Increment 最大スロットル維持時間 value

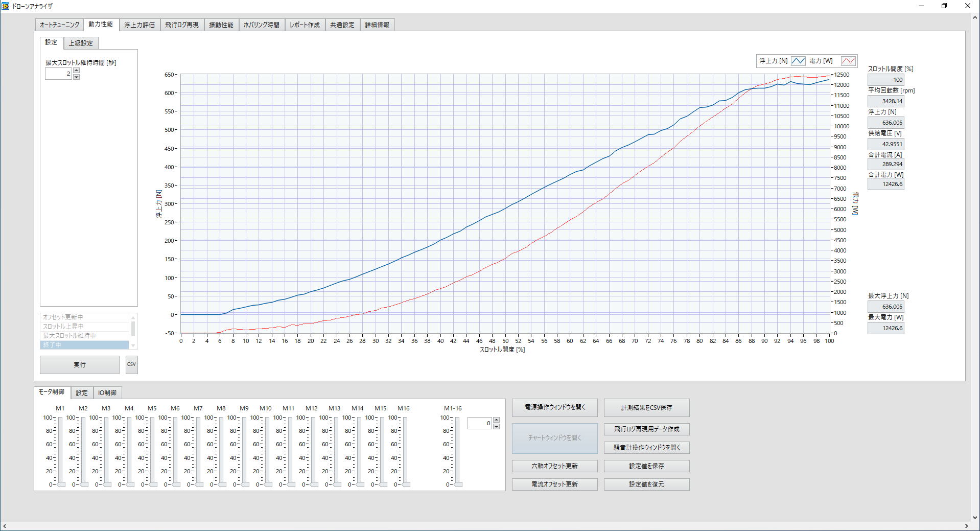(x=76, y=71)
